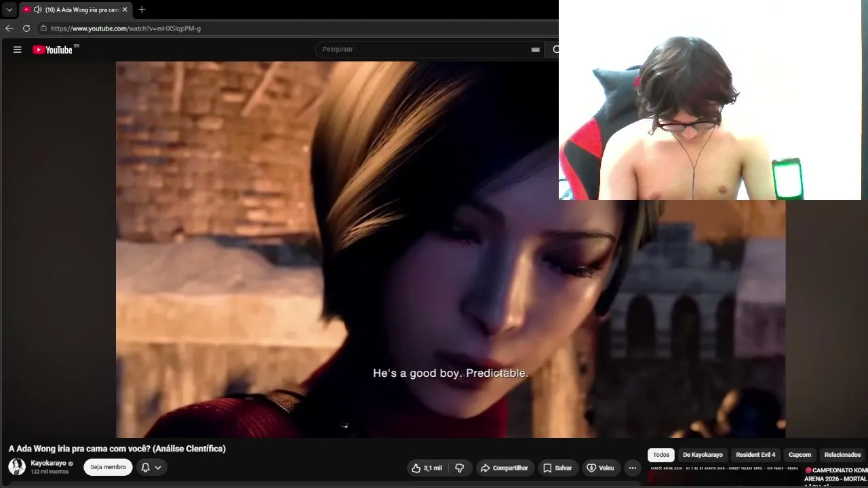Open the browser tab search dropdown
The image size is (868, 488).
point(9,9)
